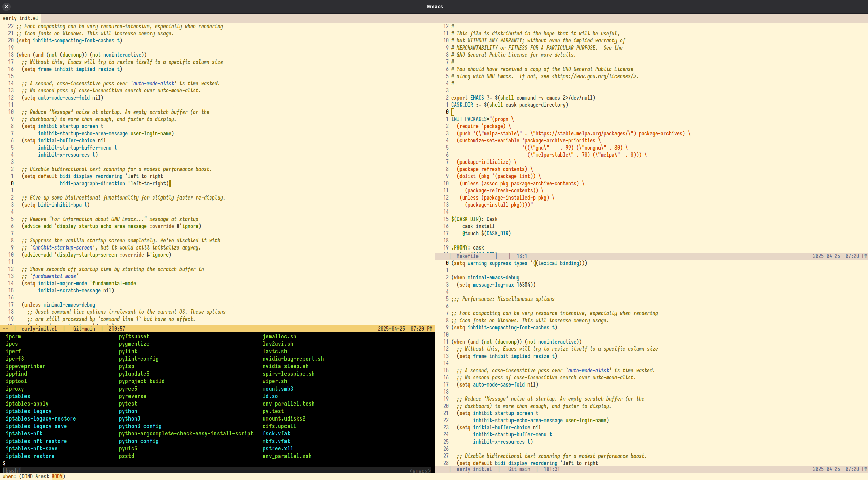This screenshot has width=868, height=480.
Task: Click the terminal prompt after the $ sign
Action: (9, 463)
